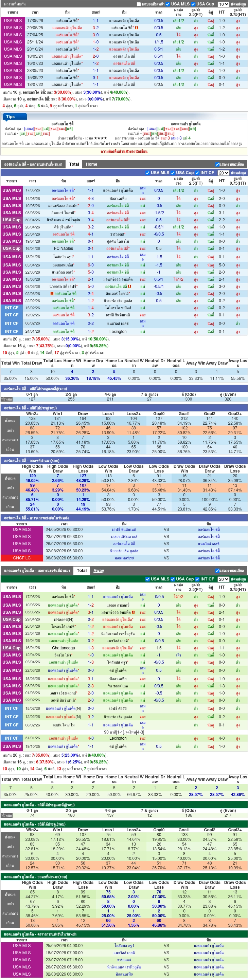The image size is (248, 980).
Task: Toggle show details checkbox in Orlando City header
Action: coord(217,164)
